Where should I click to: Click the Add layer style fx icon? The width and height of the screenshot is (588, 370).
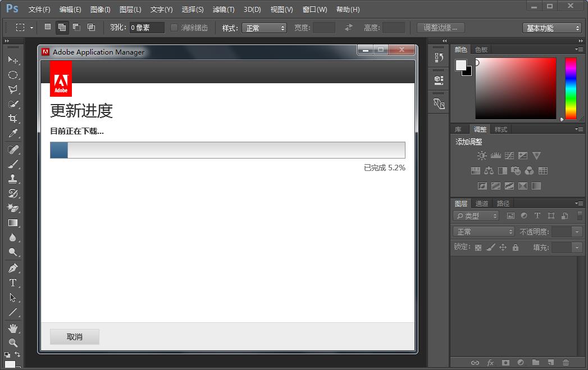pyautogui.click(x=490, y=363)
